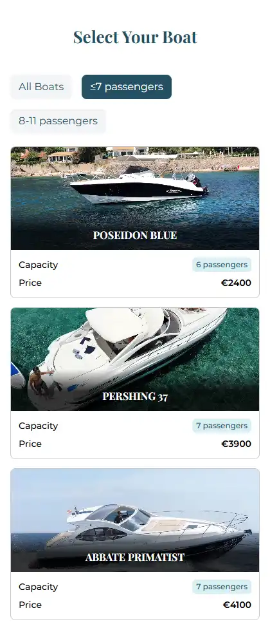Click Abbate Primatist's 7 passengers badge
270x644 pixels.
[x=222, y=587]
